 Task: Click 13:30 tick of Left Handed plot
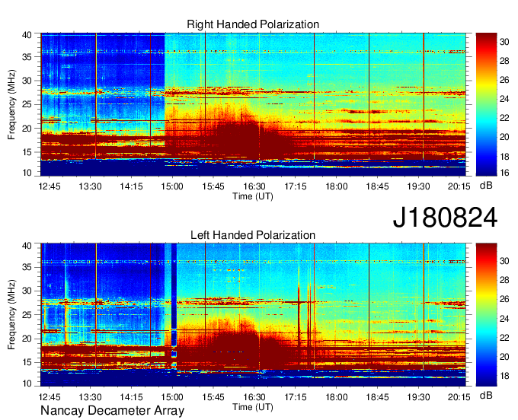(90, 396)
